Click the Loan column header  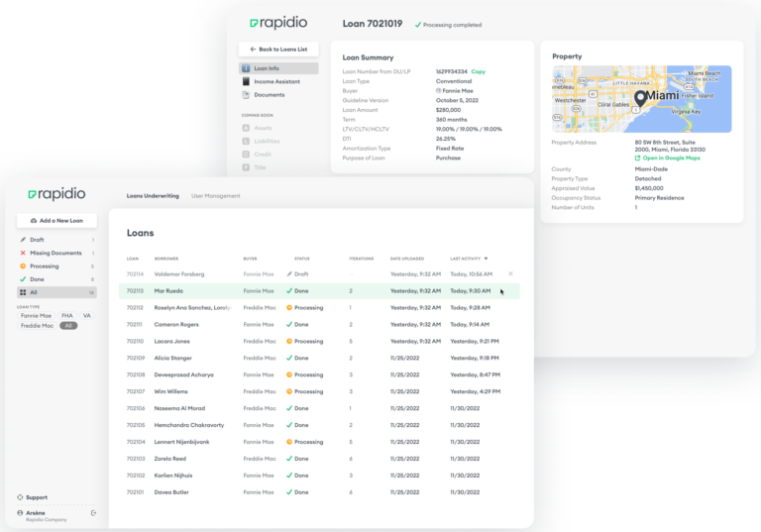pos(133,259)
